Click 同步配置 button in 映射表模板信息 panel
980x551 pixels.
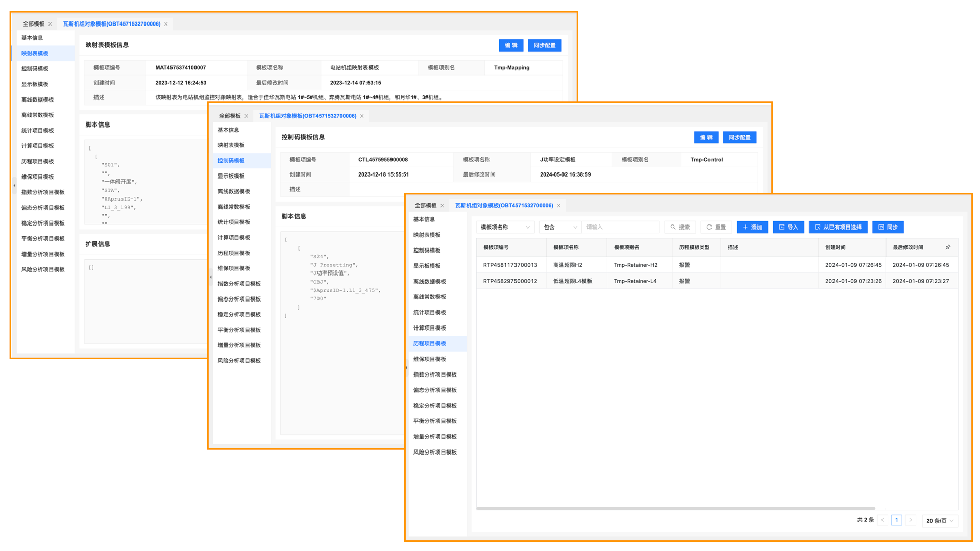pos(544,45)
